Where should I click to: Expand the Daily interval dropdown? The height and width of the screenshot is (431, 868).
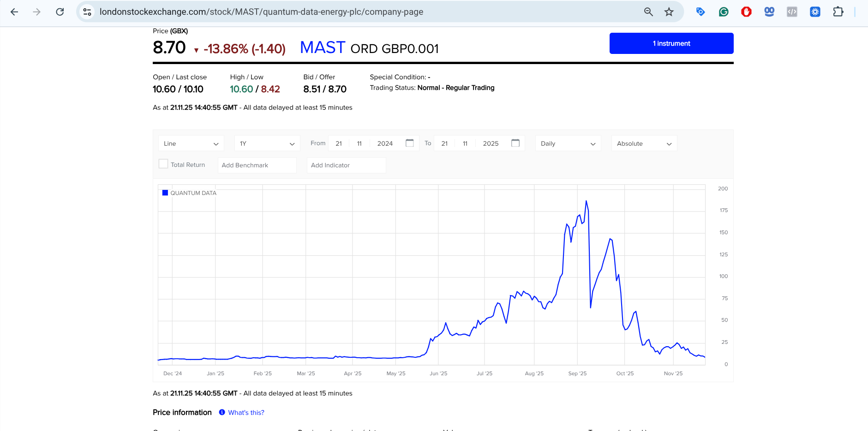[x=568, y=143]
